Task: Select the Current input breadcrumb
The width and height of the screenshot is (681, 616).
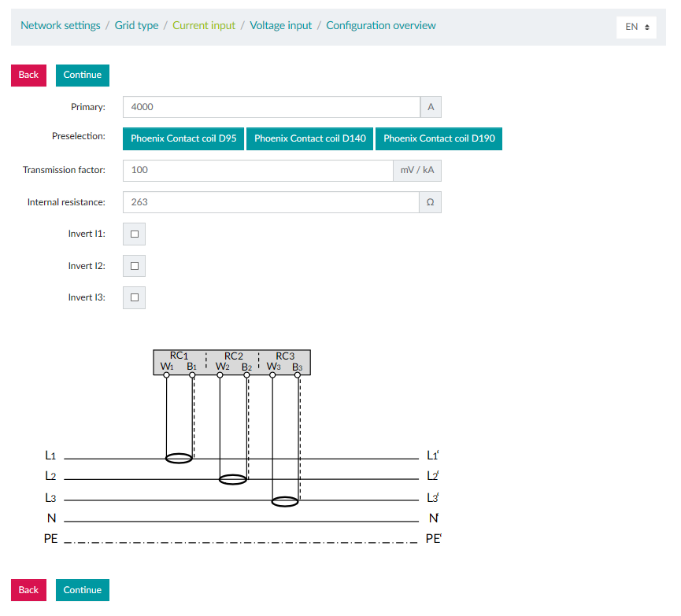Action: (204, 25)
